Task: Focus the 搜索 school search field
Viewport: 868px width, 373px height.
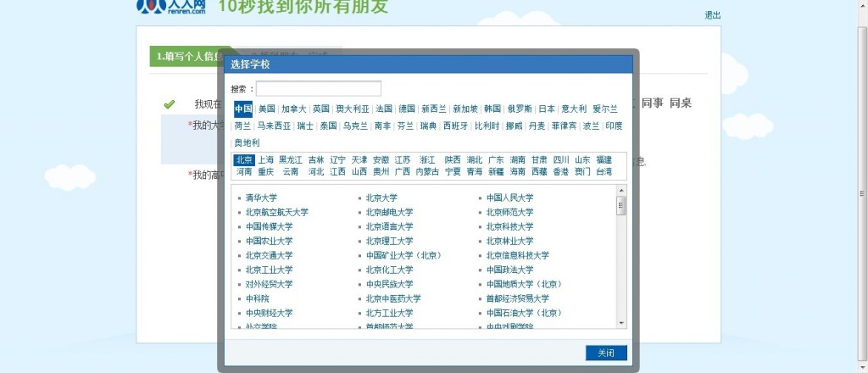Action: click(319, 88)
